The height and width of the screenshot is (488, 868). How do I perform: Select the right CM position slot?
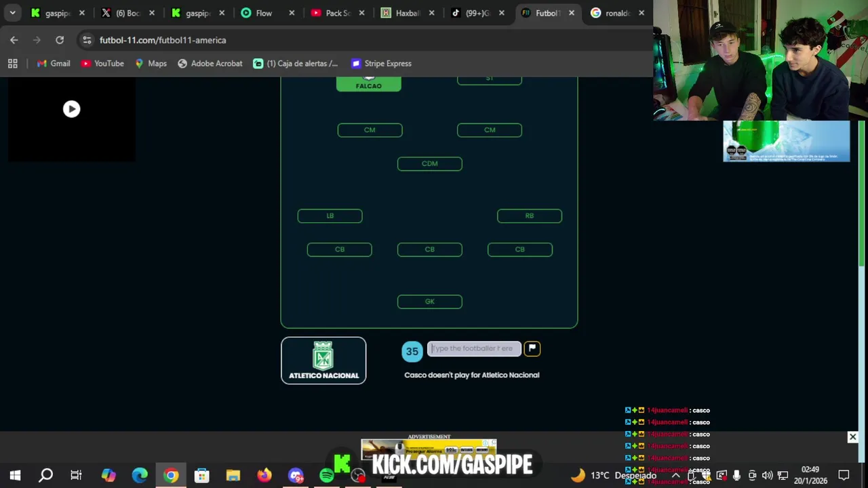[490, 130]
